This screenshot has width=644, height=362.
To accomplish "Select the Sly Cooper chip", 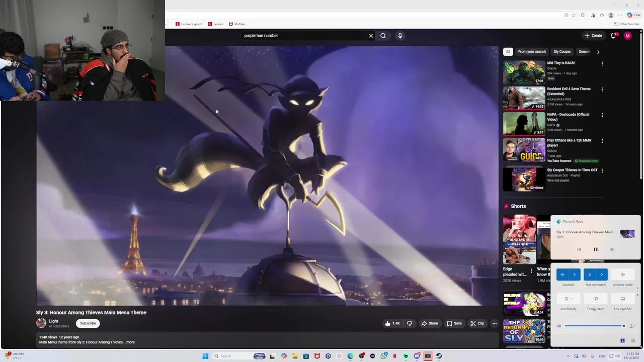I will (562, 52).
